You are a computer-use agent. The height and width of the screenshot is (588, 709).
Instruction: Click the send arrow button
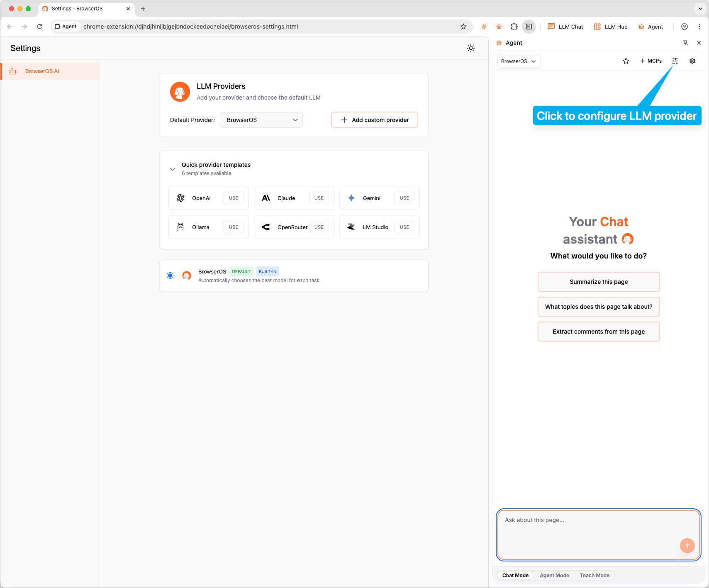(x=687, y=546)
